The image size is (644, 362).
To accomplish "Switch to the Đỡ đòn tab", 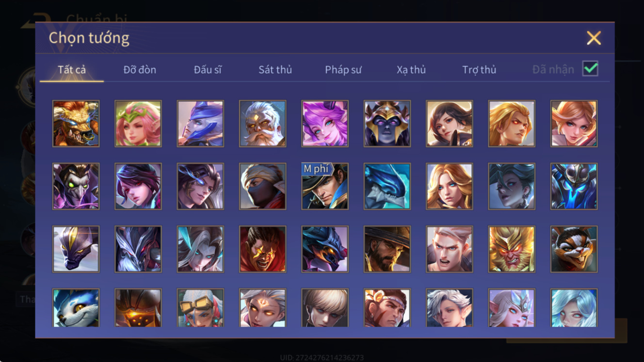I will (x=140, y=70).
